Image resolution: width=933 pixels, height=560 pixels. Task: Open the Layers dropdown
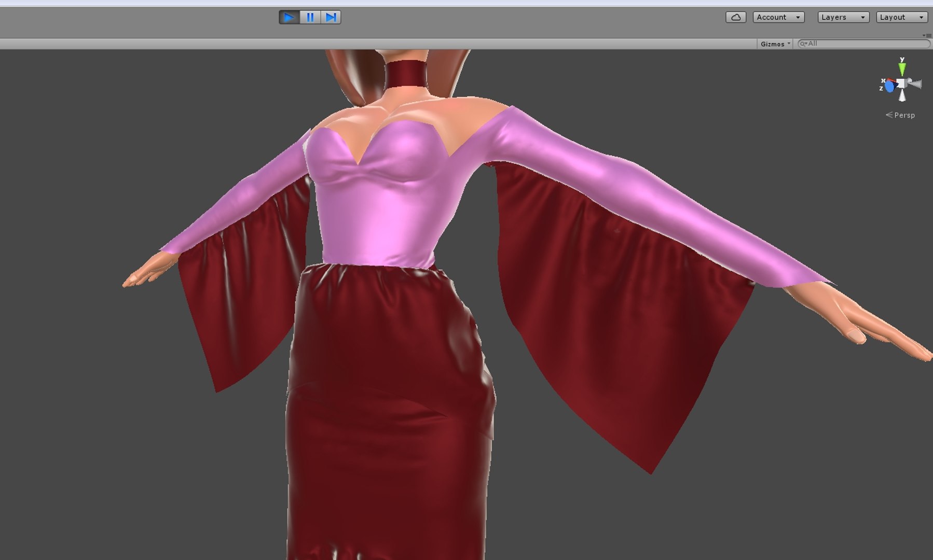click(843, 17)
